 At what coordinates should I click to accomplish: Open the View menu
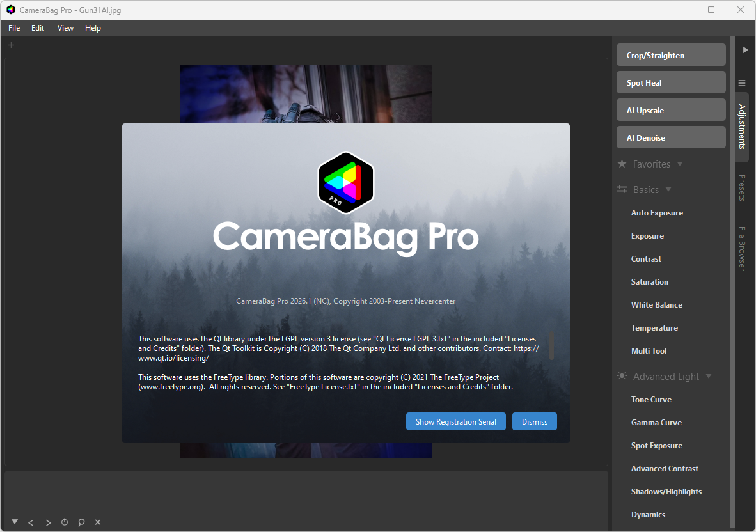pos(65,28)
